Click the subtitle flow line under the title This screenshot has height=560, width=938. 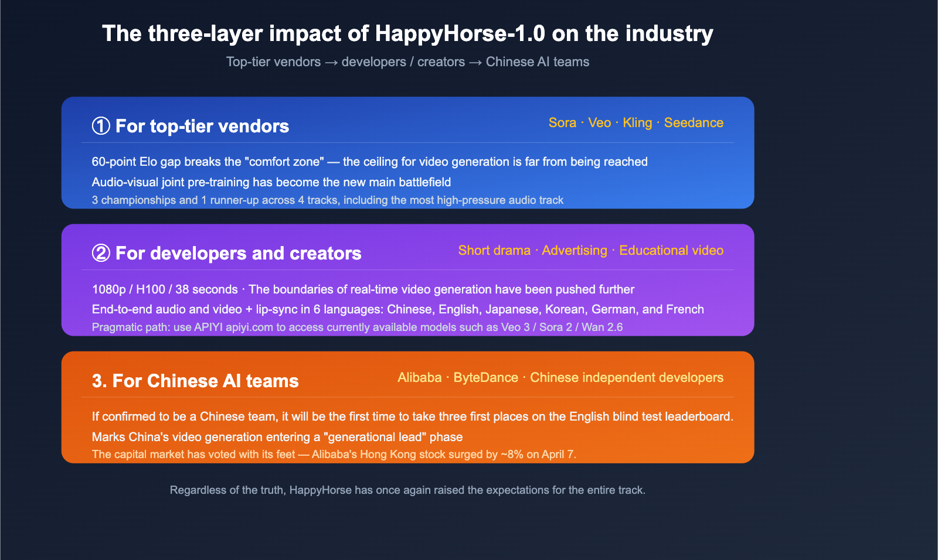point(407,62)
